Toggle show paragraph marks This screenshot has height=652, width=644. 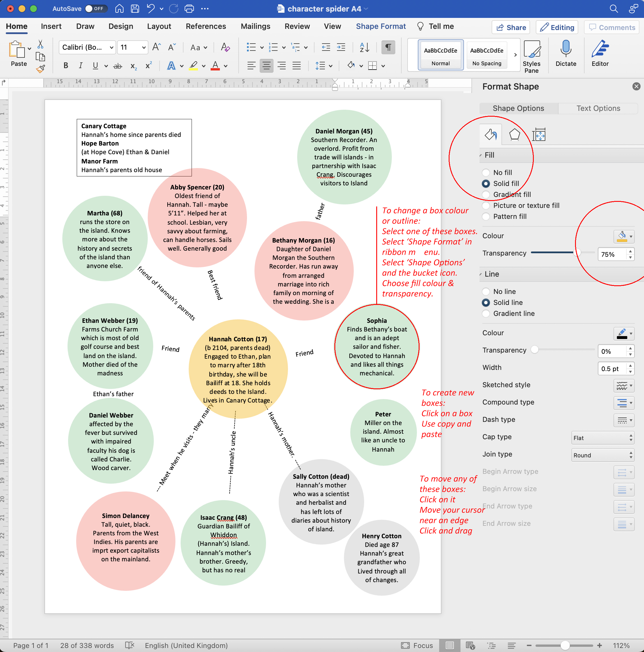point(388,47)
